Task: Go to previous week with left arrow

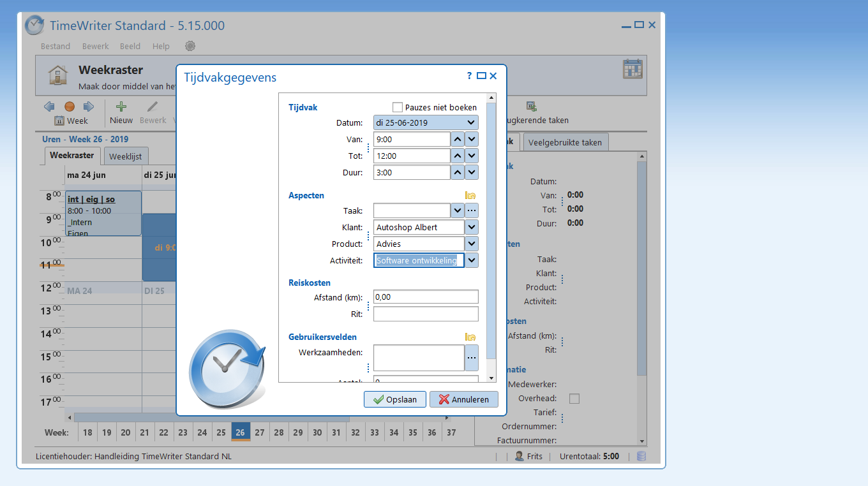Action: 49,107
